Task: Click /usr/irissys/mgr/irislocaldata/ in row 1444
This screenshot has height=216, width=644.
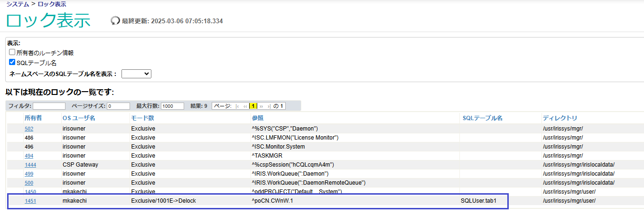Action: [579, 165]
